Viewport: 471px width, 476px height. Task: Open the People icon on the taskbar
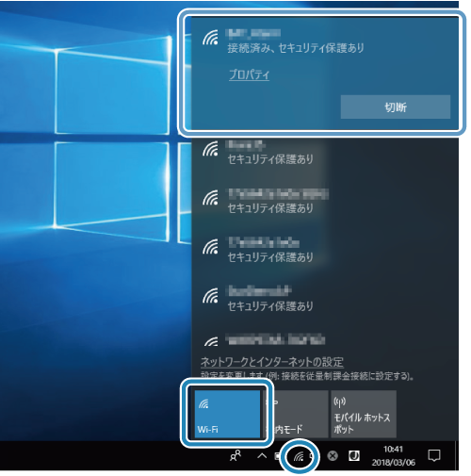235,455
